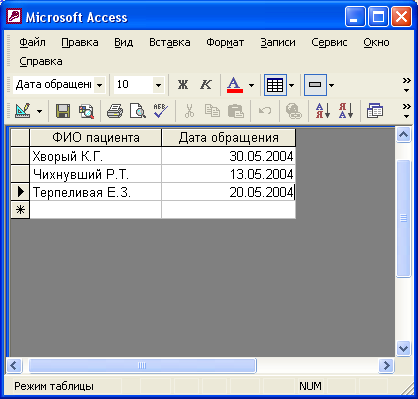Show more formatting toolbar options
The image size is (418, 399).
click(x=406, y=85)
